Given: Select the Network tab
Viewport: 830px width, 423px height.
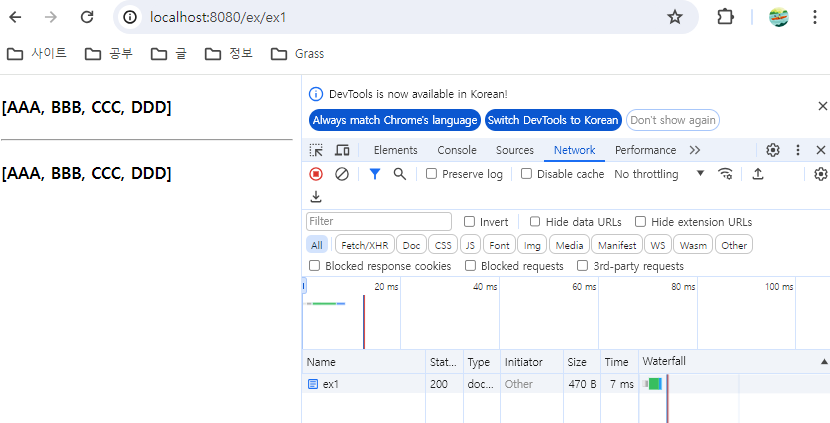Looking at the screenshot, I should (574, 150).
